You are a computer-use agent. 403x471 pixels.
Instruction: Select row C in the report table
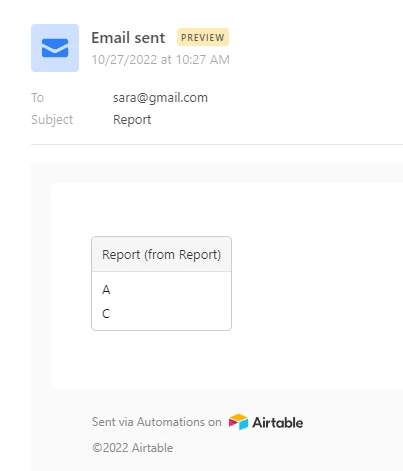162,314
